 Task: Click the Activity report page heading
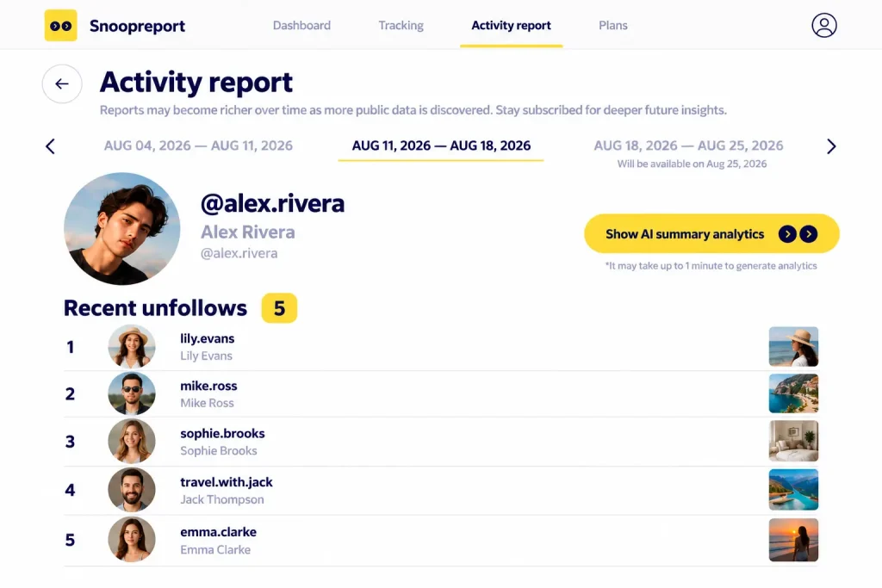tap(196, 82)
